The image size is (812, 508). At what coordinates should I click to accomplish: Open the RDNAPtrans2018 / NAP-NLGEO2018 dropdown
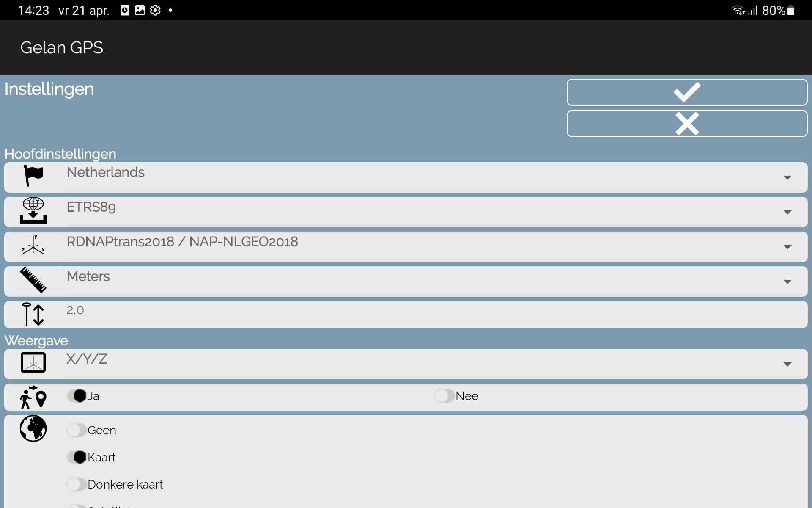pyautogui.click(x=435, y=246)
